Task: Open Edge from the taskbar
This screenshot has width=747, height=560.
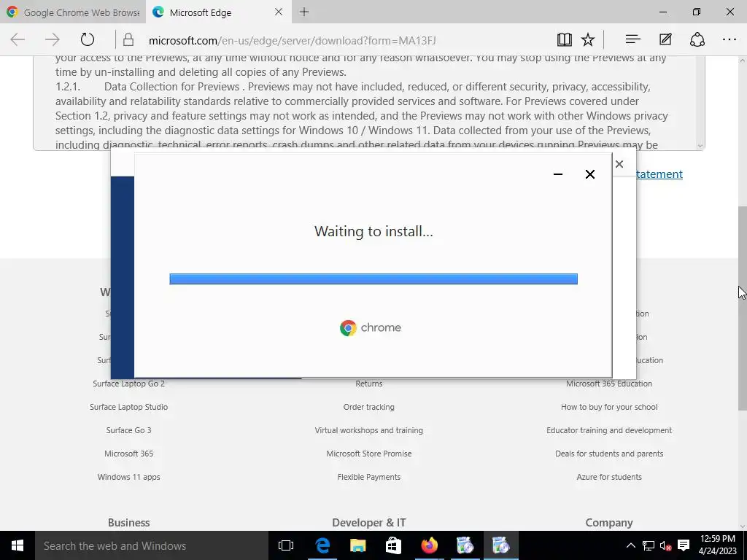Action: pyautogui.click(x=322, y=545)
